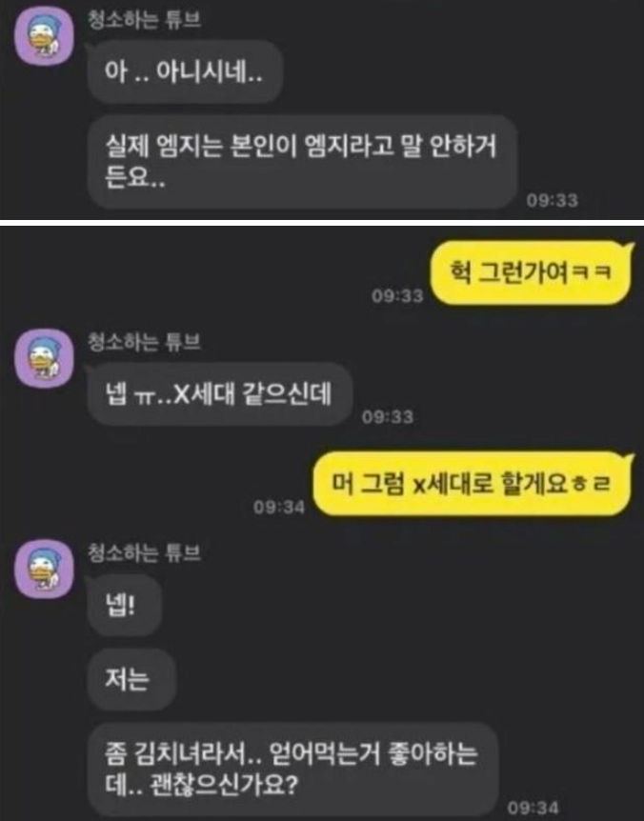This screenshot has height=821, width=644.
Task: Select the '넵!' message bubble
Action: 124,605
